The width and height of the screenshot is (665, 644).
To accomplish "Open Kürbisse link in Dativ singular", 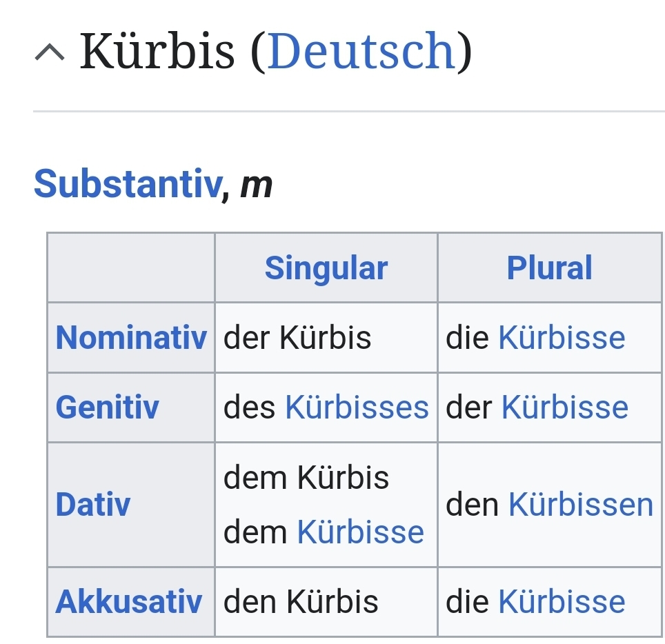I will 360,532.
